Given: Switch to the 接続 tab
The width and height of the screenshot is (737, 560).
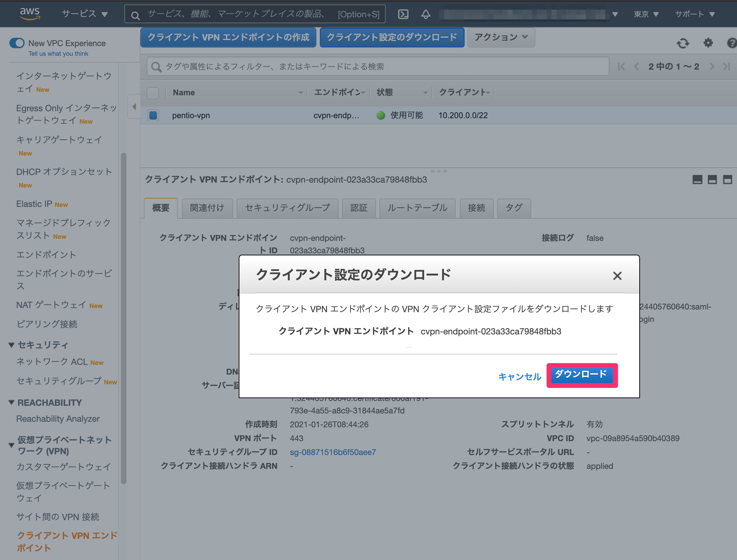Looking at the screenshot, I should tap(477, 208).
